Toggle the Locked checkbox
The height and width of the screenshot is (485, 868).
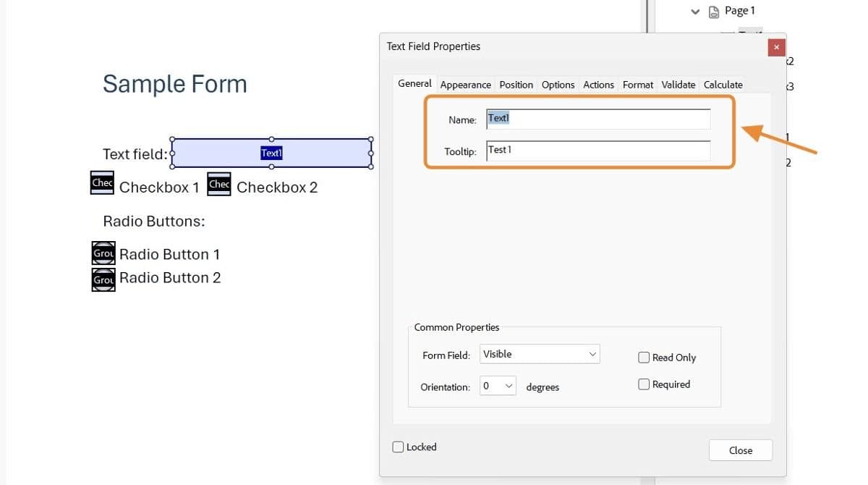[397, 447]
